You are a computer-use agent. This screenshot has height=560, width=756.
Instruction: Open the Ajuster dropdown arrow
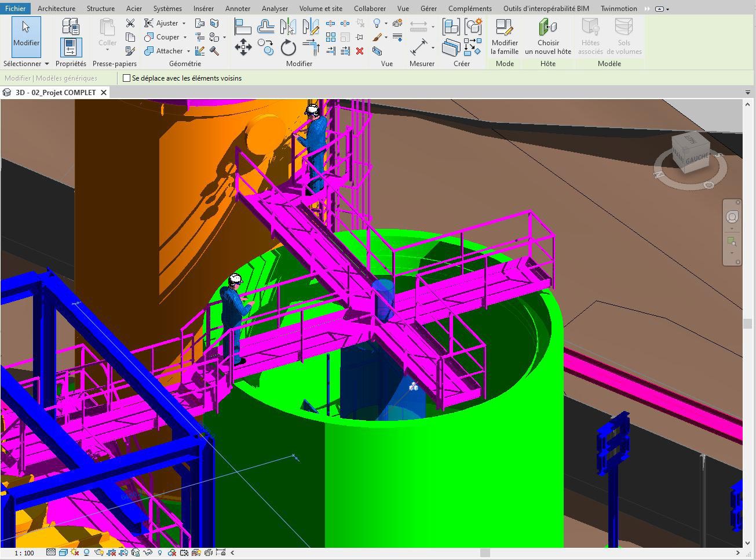tap(184, 23)
